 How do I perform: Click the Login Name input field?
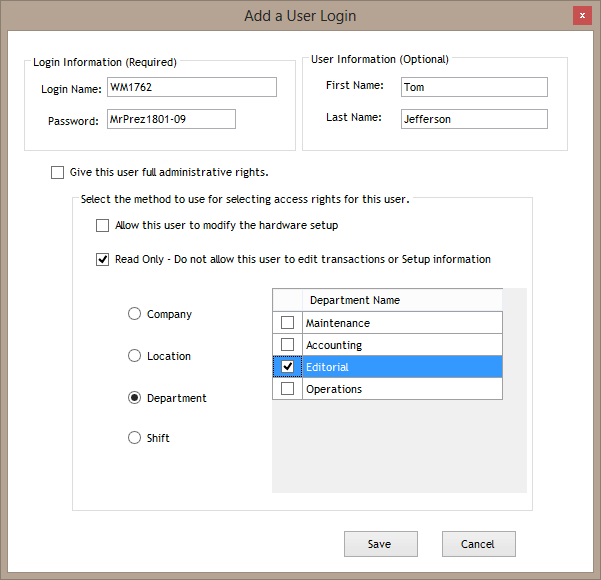click(191, 88)
